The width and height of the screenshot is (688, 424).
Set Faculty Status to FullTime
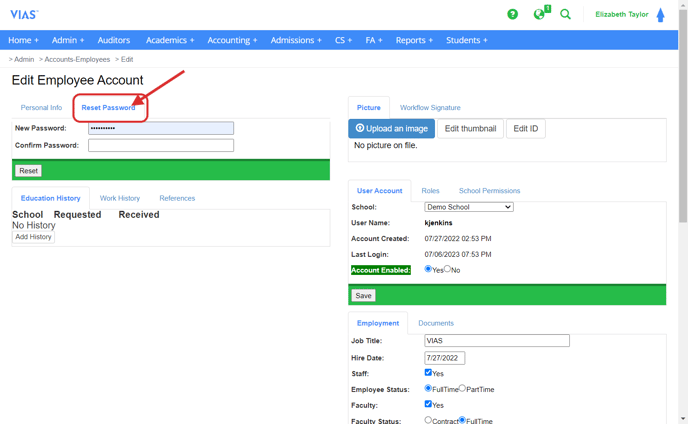462,420
